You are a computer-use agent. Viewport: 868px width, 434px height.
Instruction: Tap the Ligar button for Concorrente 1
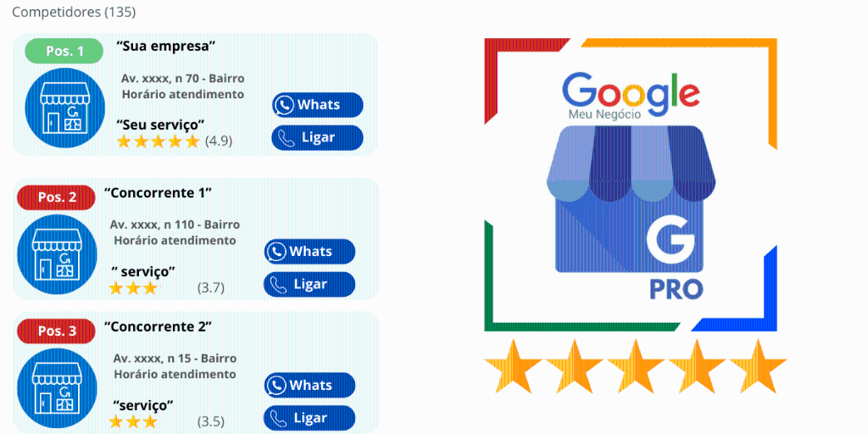(x=309, y=285)
